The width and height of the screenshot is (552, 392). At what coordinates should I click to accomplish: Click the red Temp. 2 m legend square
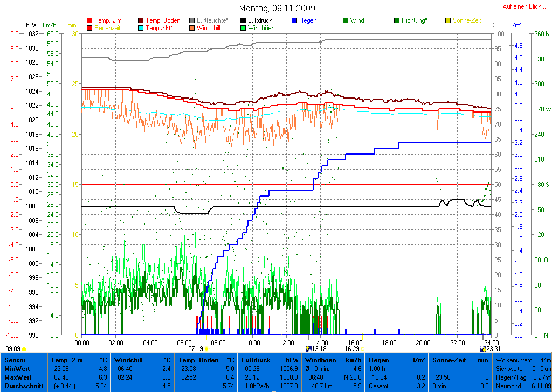coord(89,20)
